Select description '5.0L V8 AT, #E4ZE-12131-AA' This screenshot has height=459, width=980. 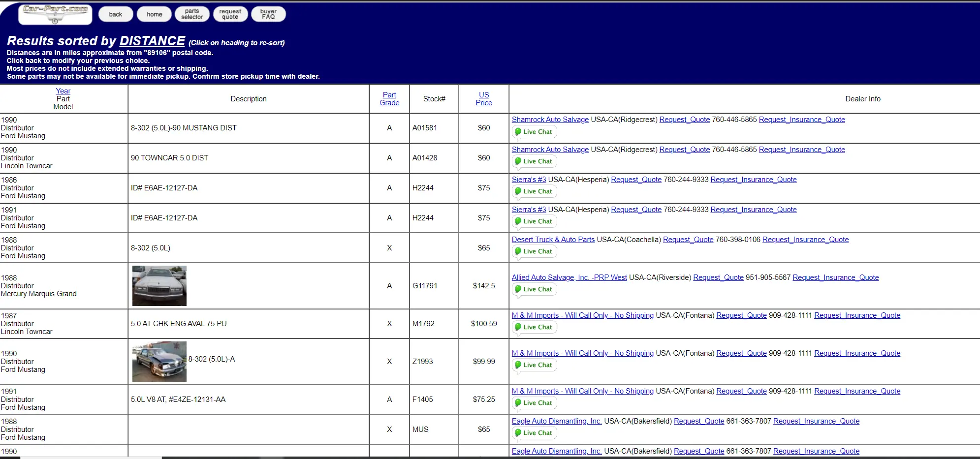click(x=178, y=399)
